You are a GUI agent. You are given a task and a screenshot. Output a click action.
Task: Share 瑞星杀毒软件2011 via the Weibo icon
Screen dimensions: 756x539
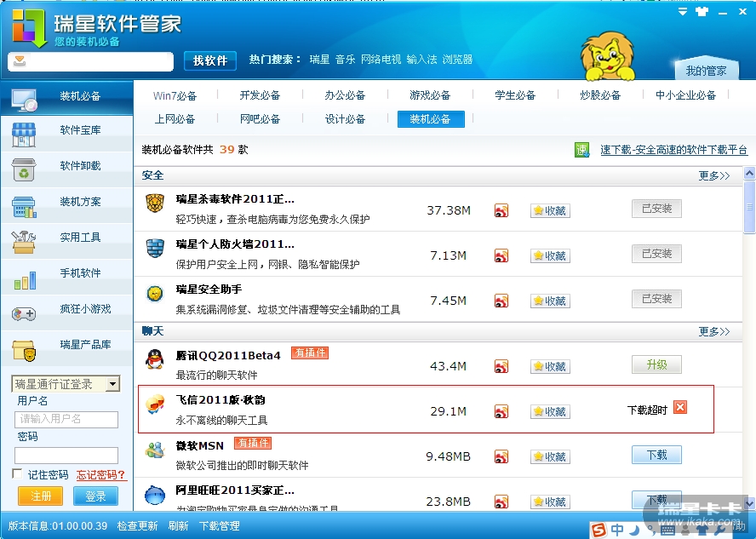[501, 210]
